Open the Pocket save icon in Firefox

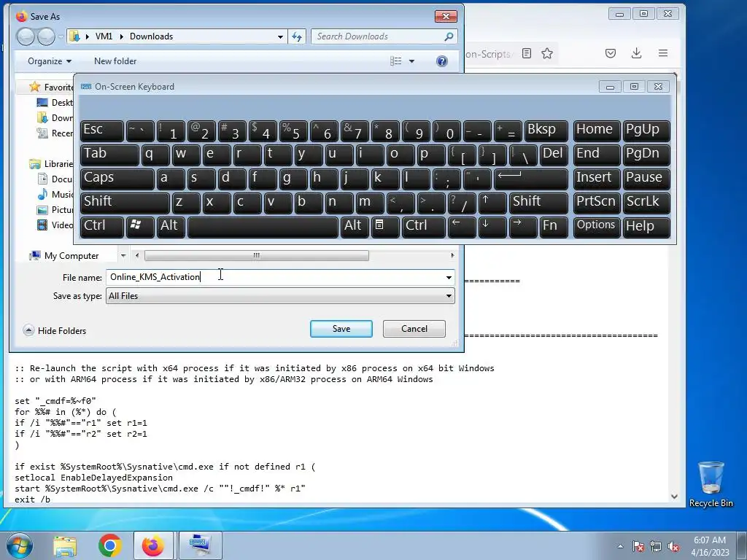[611, 53]
